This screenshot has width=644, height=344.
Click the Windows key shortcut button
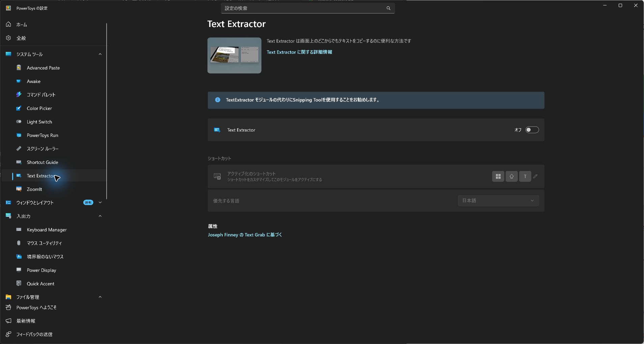click(498, 176)
